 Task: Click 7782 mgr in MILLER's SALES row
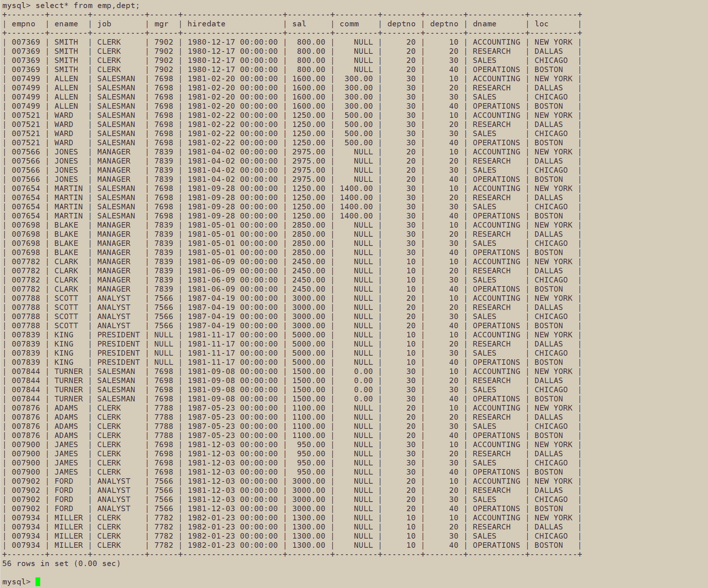(x=163, y=536)
